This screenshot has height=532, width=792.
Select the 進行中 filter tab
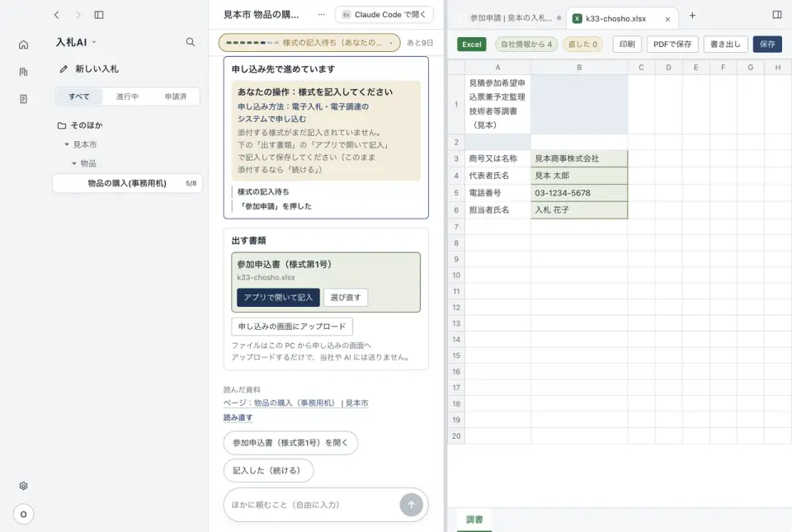click(x=127, y=97)
